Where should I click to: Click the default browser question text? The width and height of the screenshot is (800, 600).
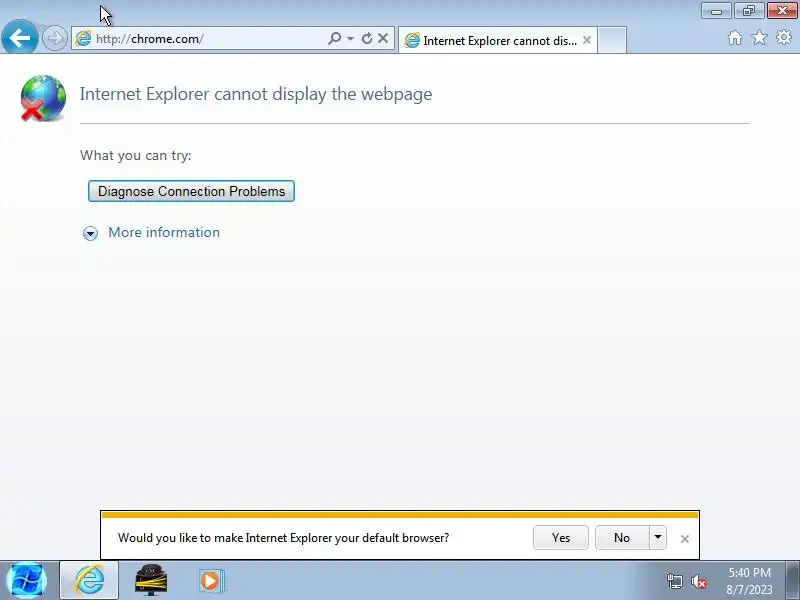(283, 538)
